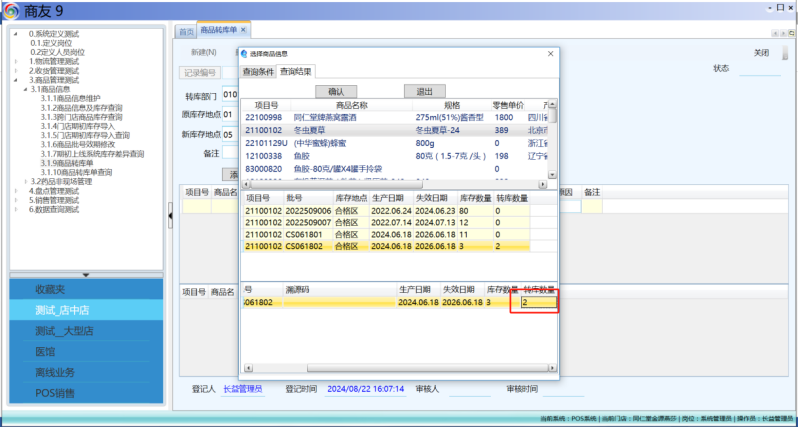This screenshot has width=798, height=427.
Task: Expand the 6.数据查询测试 tree node
Action: point(16,209)
